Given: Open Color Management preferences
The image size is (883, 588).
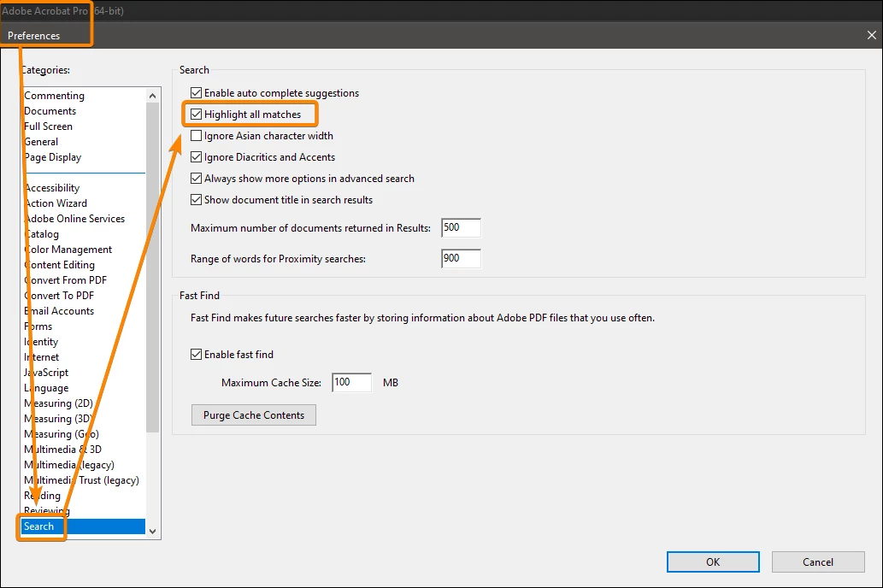Looking at the screenshot, I should [68, 250].
